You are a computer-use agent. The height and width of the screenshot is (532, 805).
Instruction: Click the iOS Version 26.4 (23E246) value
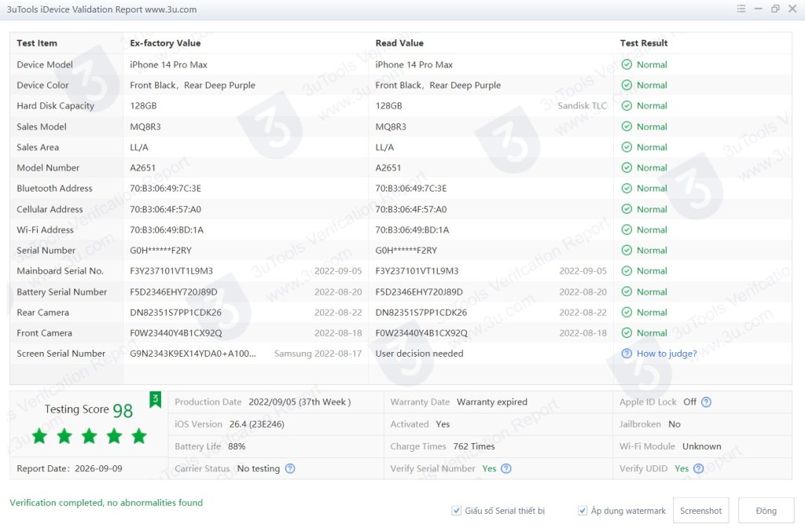[257, 424]
